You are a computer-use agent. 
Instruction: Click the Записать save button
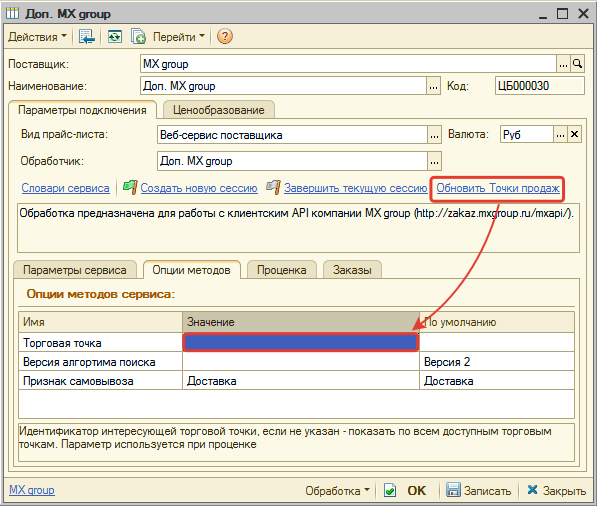coord(478,490)
